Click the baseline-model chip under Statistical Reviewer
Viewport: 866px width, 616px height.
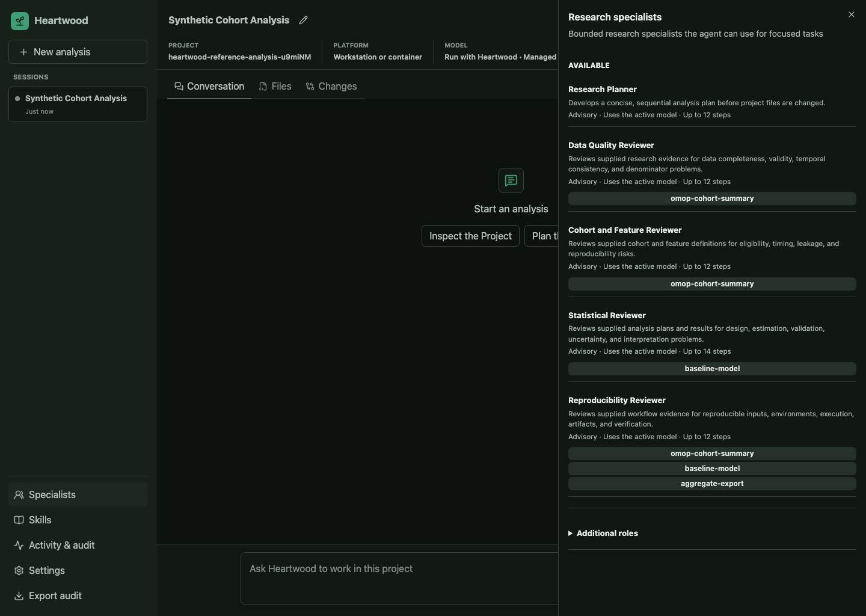(712, 369)
